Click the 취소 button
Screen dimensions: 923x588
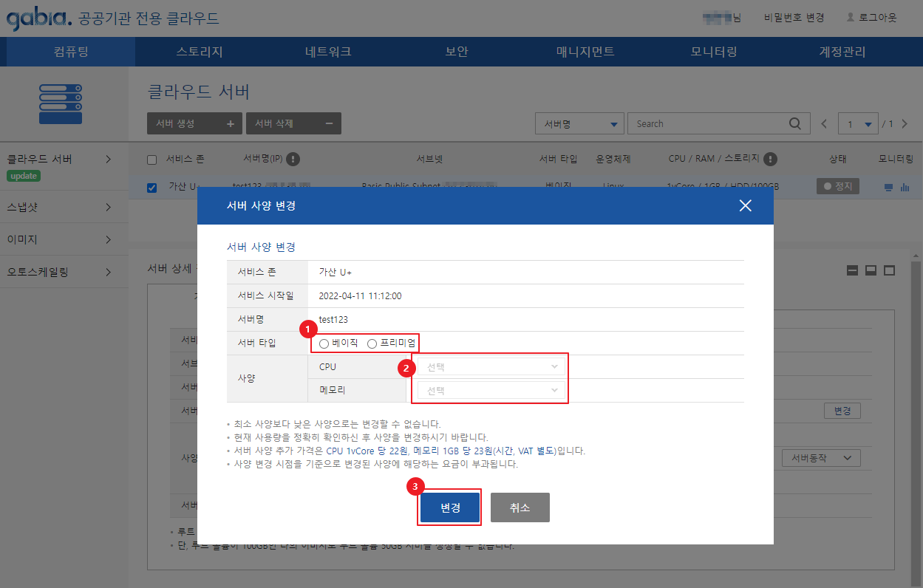tap(520, 507)
